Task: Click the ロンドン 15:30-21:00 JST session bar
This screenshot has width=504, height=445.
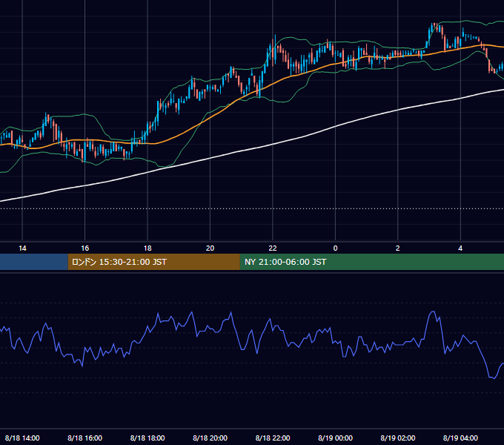Action: point(153,262)
